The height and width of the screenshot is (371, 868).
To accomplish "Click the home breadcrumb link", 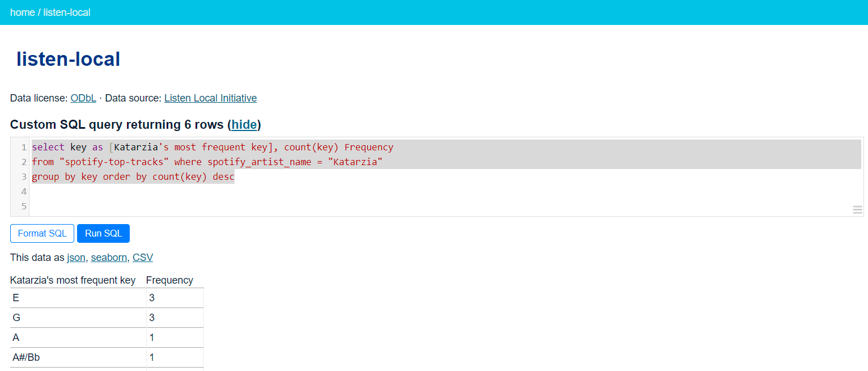I will (x=22, y=12).
